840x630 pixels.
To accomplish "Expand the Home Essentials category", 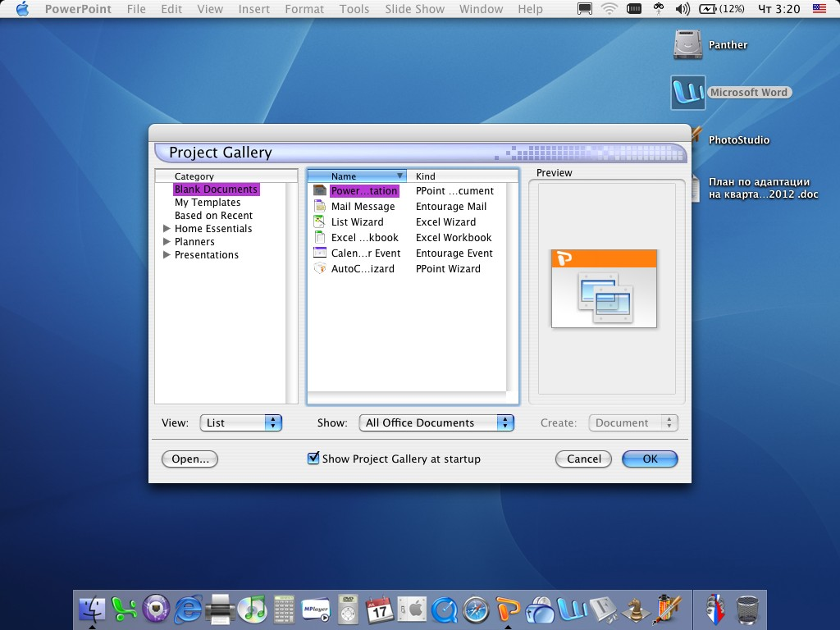I will (167, 228).
